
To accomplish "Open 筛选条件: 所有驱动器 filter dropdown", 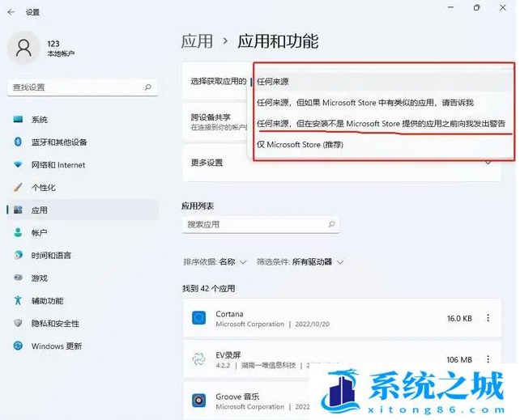I will pos(300,262).
